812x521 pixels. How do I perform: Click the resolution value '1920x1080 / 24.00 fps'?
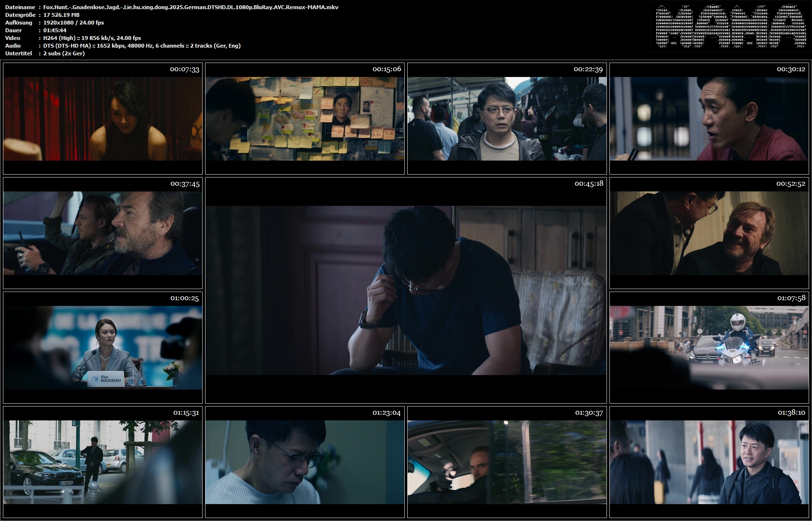pos(74,23)
